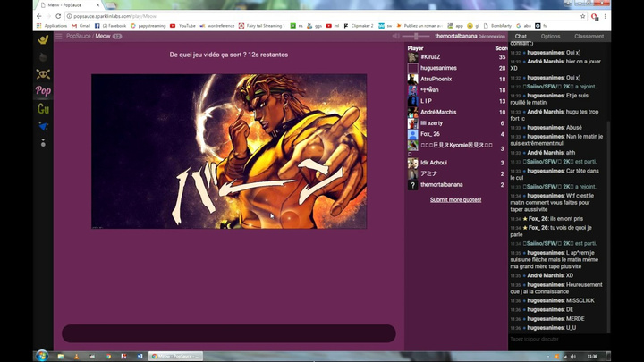Mute sound with the speaker icon
This screenshot has width=644, height=362.
(x=395, y=36)
